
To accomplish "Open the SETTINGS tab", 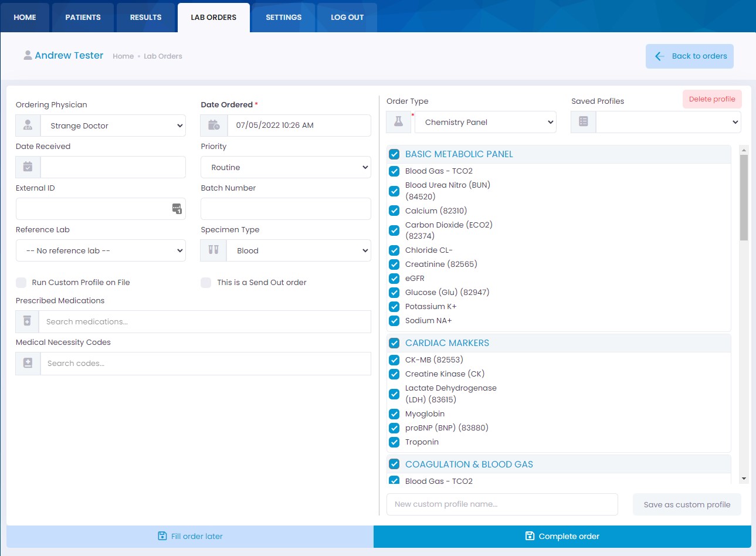I will [283, 17].
